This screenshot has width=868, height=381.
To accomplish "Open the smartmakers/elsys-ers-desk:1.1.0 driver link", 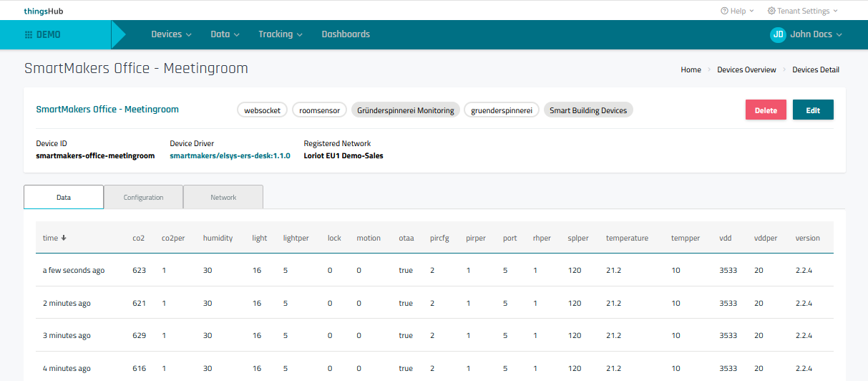I will pyautogui.click(x=230, y=155).
